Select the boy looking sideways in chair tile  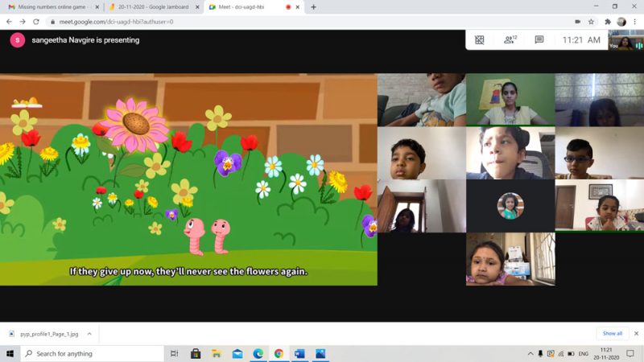(x=510, y=153)
